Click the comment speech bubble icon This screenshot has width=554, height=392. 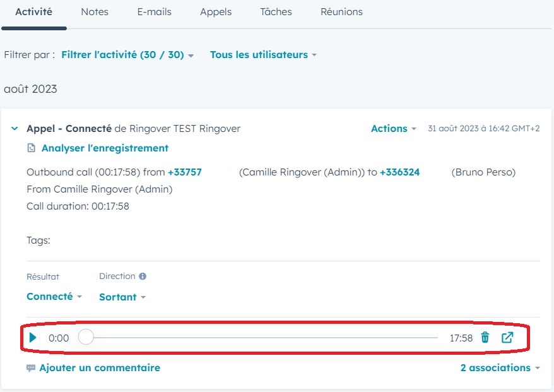click(31, 368)
